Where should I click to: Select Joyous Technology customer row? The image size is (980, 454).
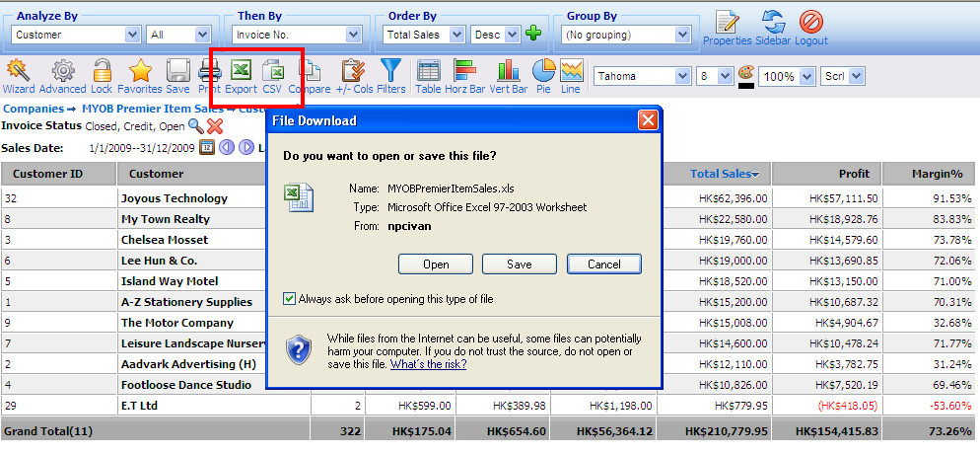[x=175, y=198]
